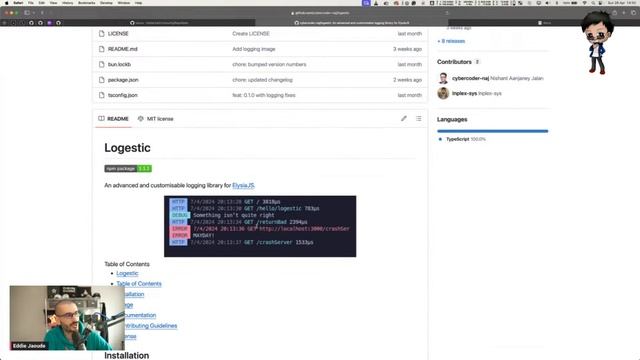Click the cartoon avatar overlay character
The image size is (640, 360).
click(597, 43)
